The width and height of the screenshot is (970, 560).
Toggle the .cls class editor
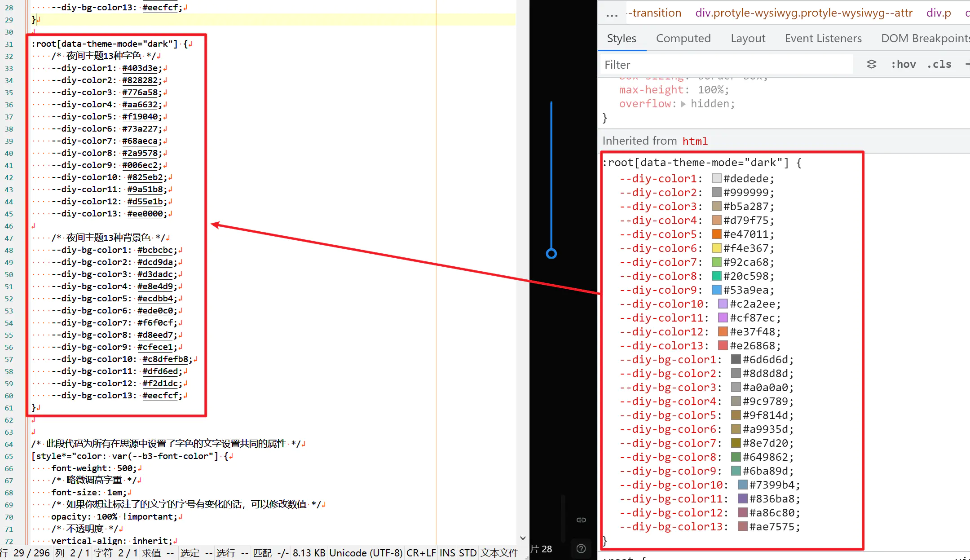(939, 64)
